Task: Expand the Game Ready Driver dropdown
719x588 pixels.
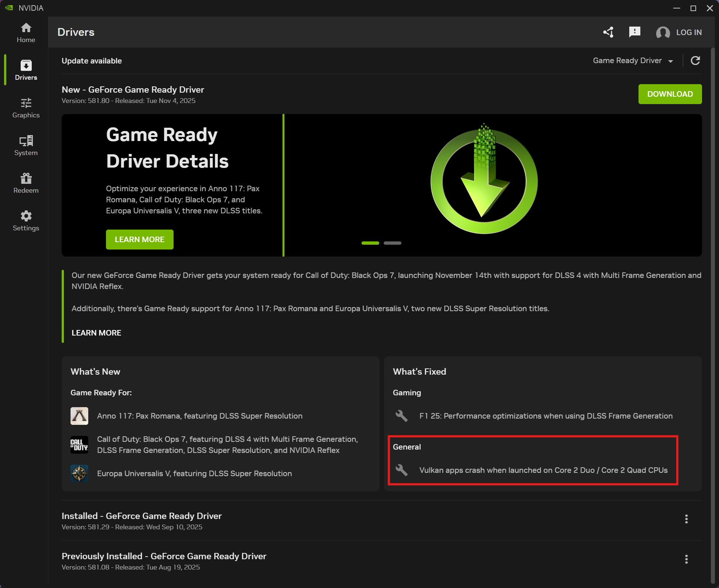Action: point(633,61)
